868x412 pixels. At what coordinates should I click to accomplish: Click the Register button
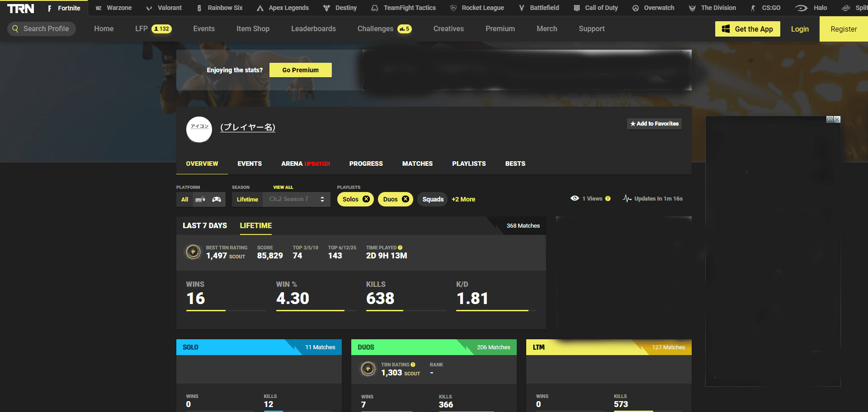pos(844,29)
